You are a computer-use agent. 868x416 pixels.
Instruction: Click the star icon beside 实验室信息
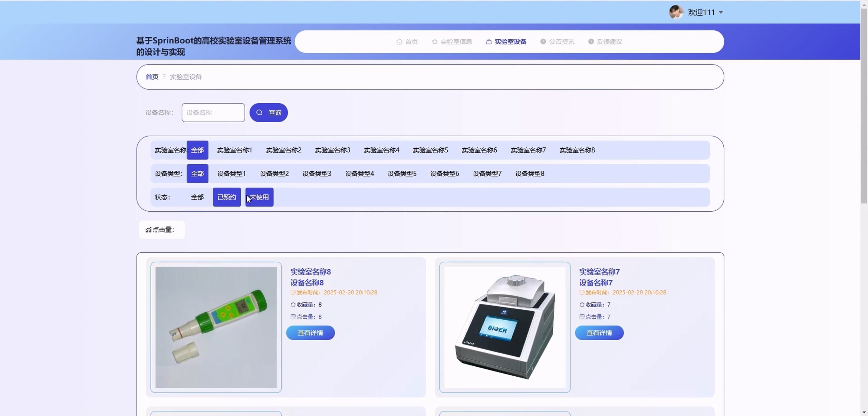[x=435, y=41]
